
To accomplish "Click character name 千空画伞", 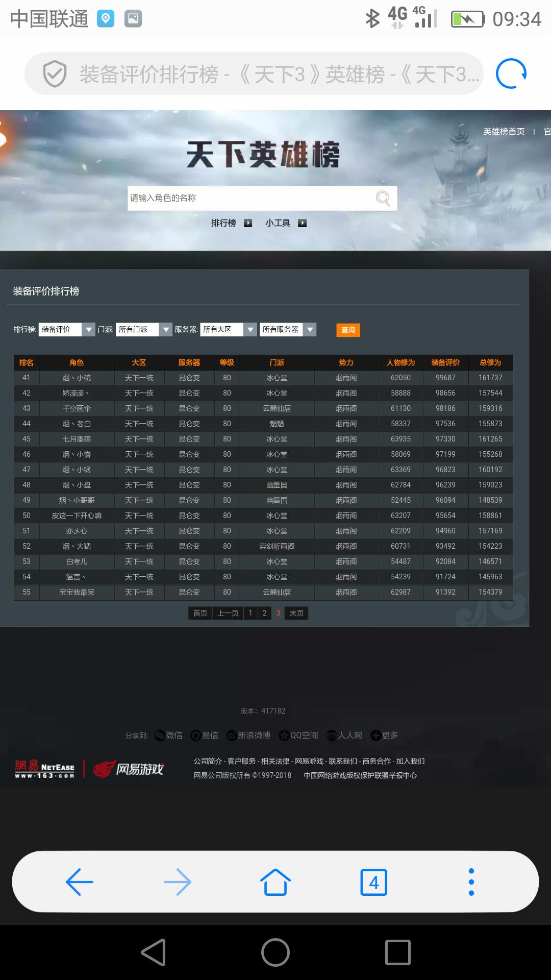I will tap(77, 408).
